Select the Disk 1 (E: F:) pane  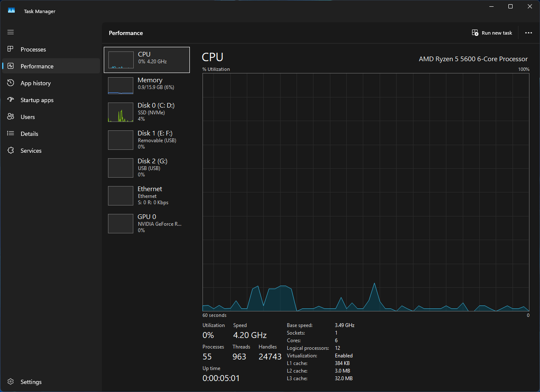coord(146,140)
